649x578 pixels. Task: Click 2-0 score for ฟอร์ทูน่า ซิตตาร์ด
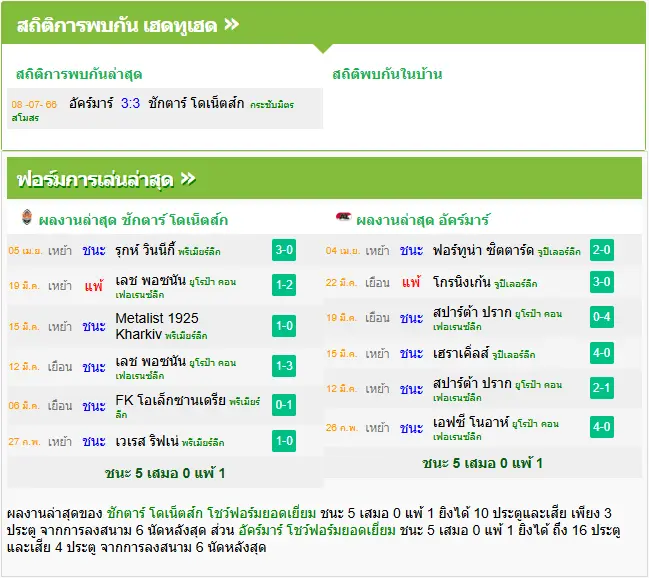tap(602, 250)
